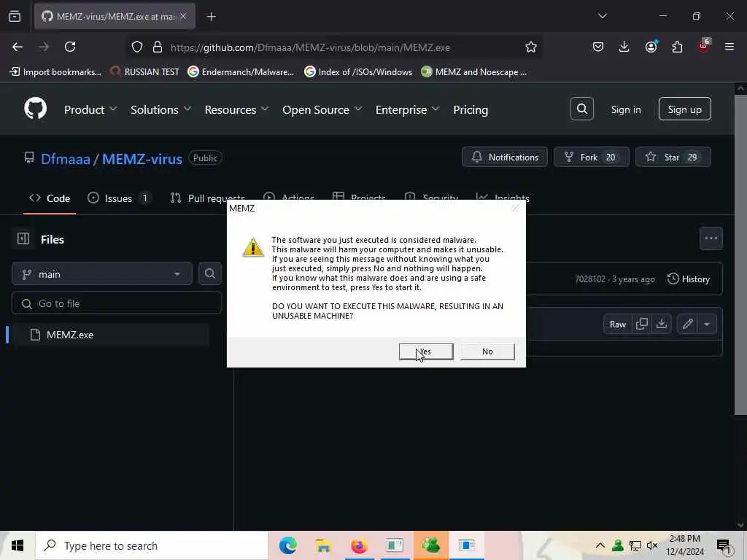Expand the Enterprise menu
This screenshot has width=747, height=560.
407,109
